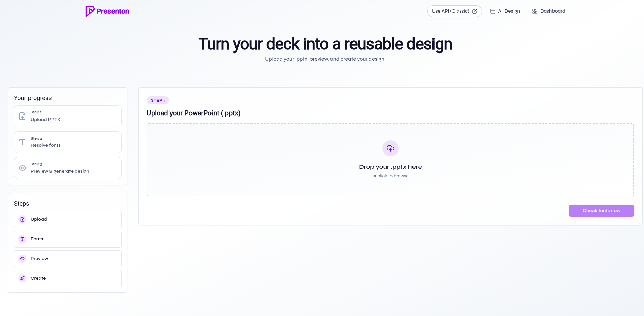The width and height of the screenshot is (644, 316).
Task: Click the dashed drop zone to upload a .pptx
Action: [x=390, y=160]
